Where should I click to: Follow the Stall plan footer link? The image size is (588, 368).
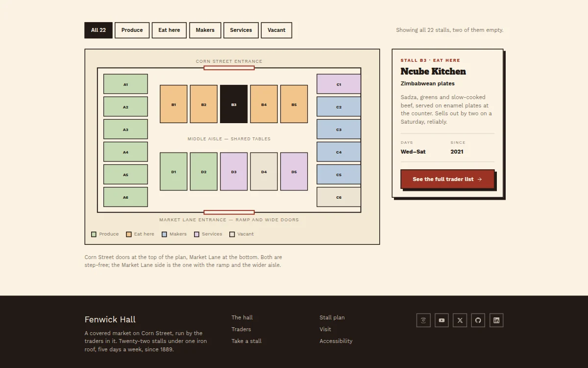[332, 317]
